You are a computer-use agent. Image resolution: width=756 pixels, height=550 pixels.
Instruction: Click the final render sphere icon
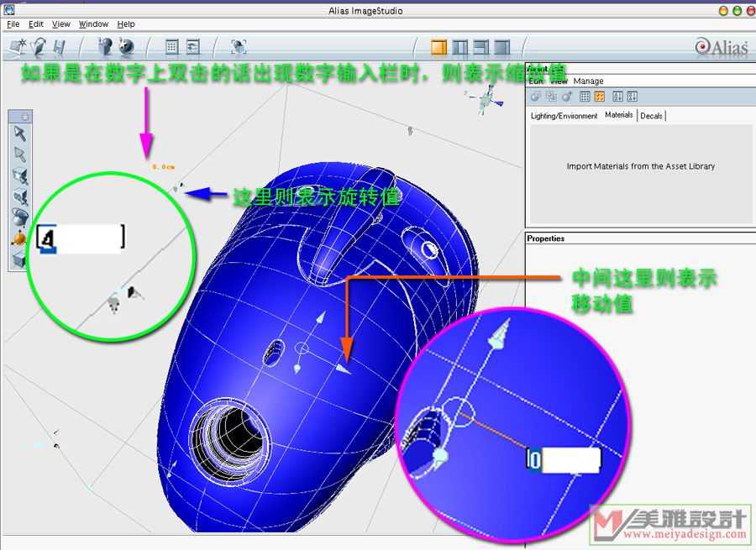tap(126, 47)
